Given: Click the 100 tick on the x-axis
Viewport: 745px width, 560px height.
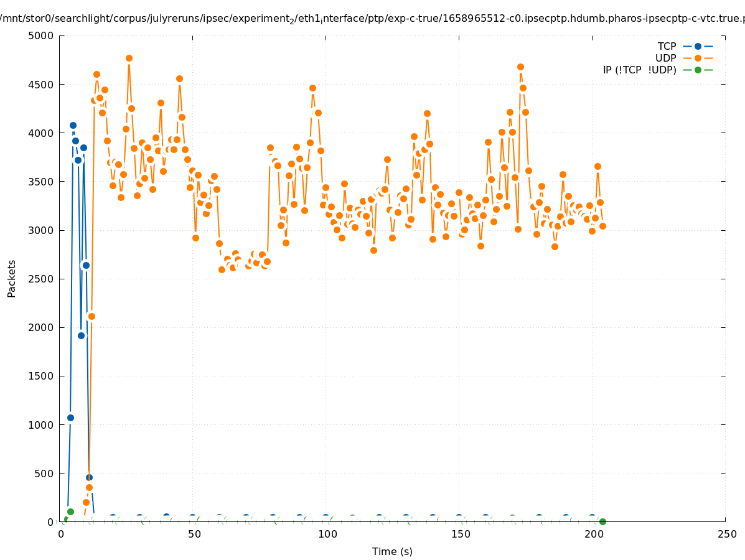Looking at the screenshot, I should click(327, 534).
